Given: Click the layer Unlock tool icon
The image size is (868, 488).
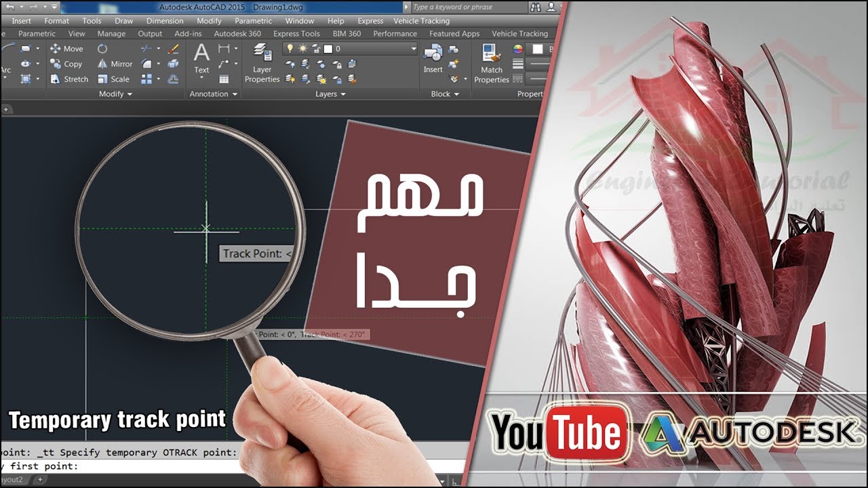Looking at the screenshot, I should pyautogui.click(x=337, y=79).
